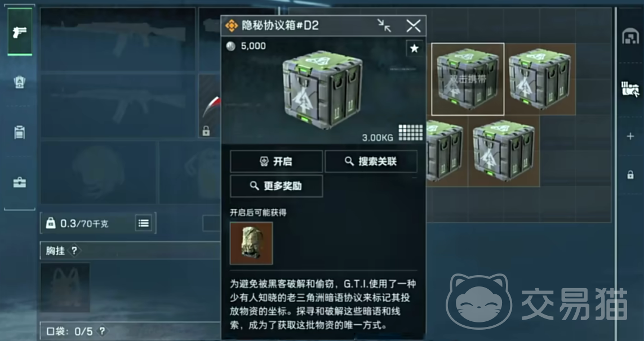The height and width of the screenshot is (341, 644).
Task: Open the item sorting hand icon
Action: [630, 89]
